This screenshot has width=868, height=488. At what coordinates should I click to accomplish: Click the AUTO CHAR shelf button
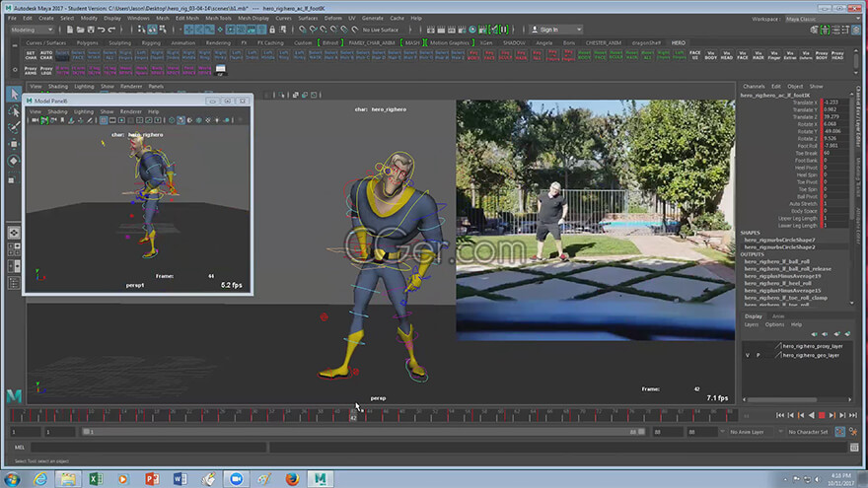(46, 55)
